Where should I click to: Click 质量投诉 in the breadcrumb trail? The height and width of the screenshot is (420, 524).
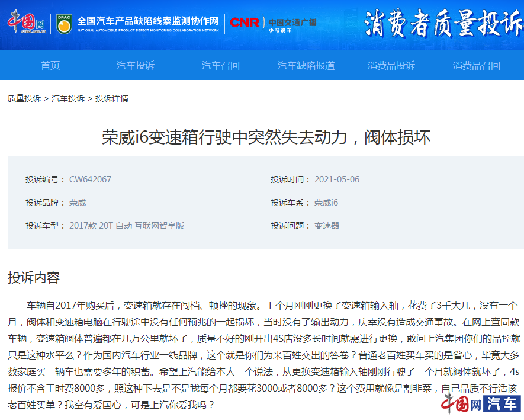[24, 98]
